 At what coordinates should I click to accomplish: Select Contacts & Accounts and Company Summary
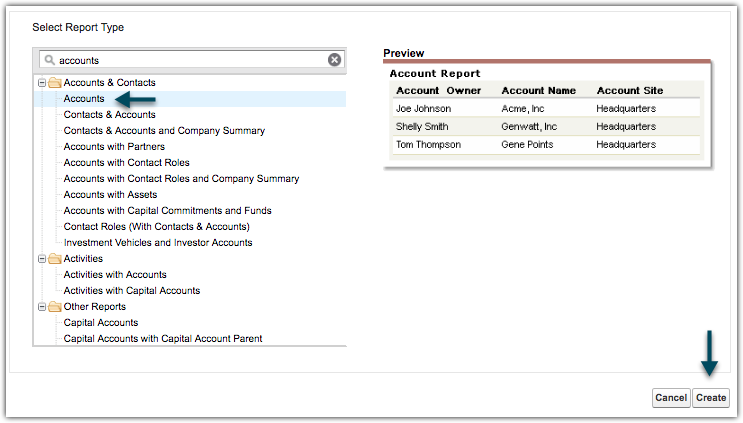(164, 131)
